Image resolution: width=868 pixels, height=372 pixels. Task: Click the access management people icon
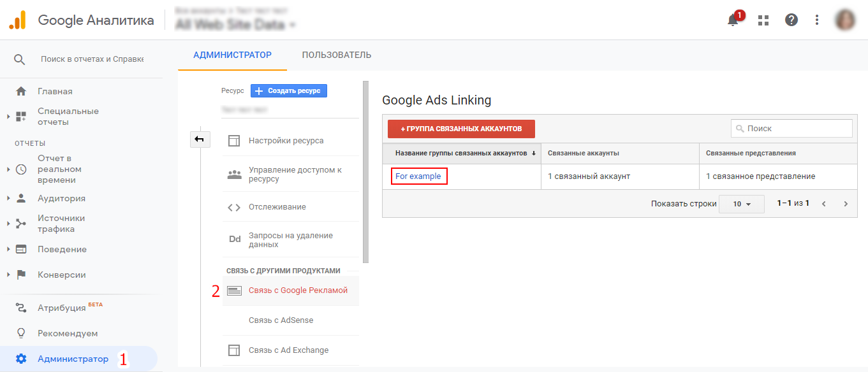pos(234,175)
